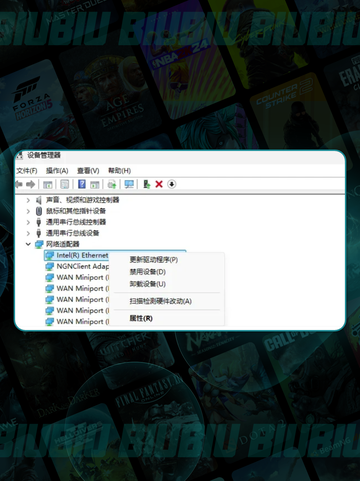Select the 声音、视频和游戏控制器 tree label
Screen dimensions: 360x481
coord(82,200)
